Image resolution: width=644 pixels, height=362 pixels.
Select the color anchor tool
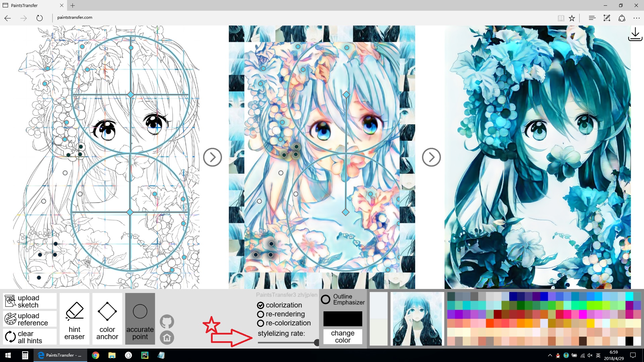click(107, 319)
